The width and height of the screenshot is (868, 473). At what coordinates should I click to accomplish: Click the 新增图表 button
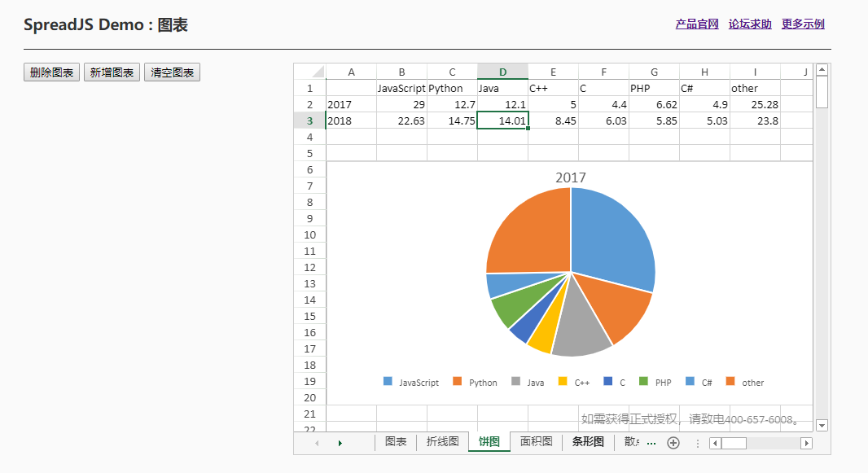click(x=112, y=72)
